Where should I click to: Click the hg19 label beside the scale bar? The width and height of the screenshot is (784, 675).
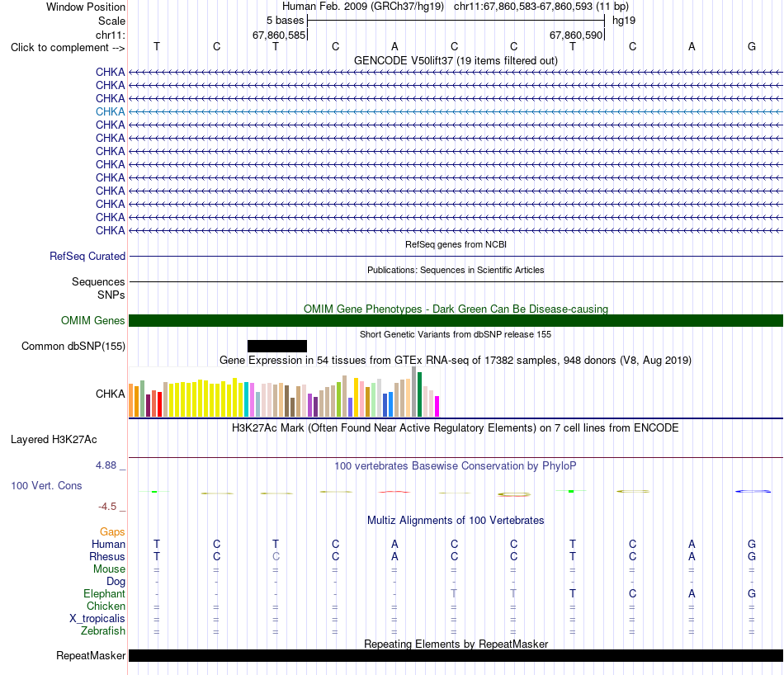(624, 21)
